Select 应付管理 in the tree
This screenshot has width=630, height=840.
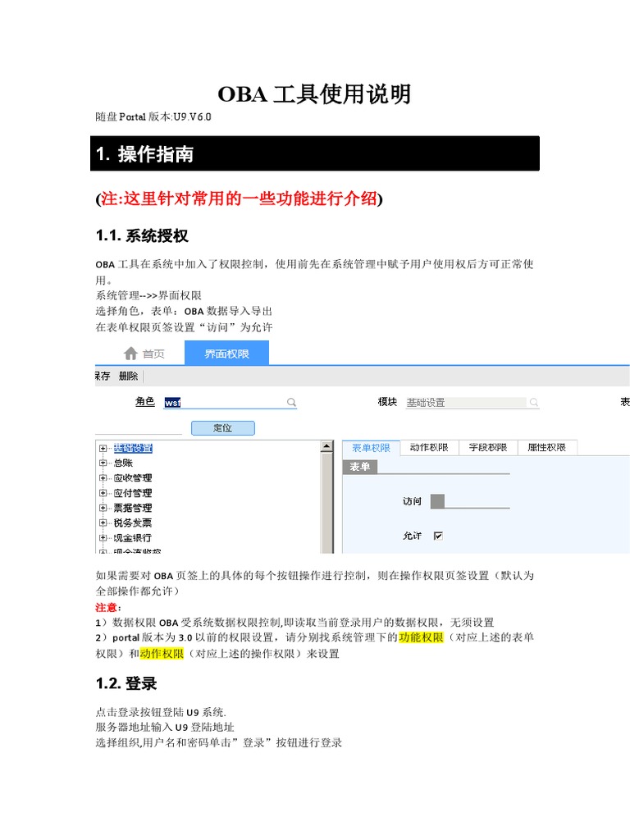(x=133, y=493)
